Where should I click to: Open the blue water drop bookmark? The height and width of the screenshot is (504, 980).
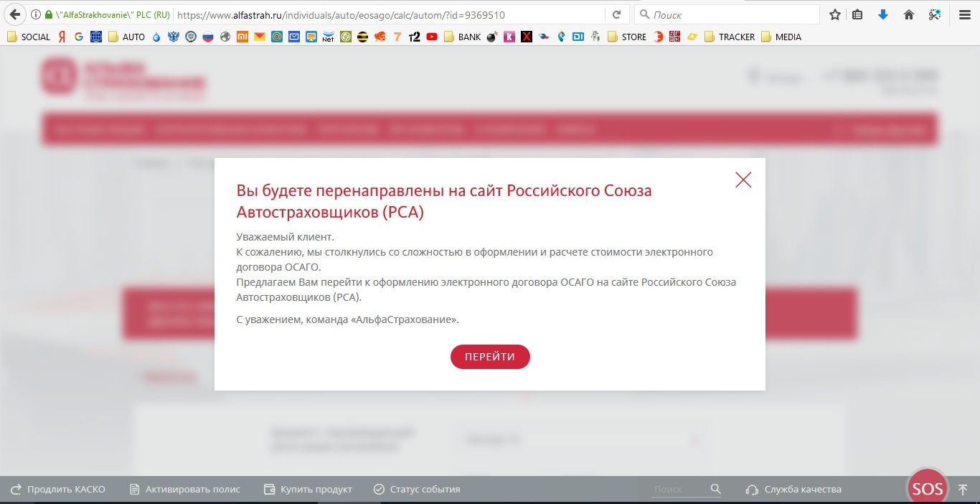(156, 37)
